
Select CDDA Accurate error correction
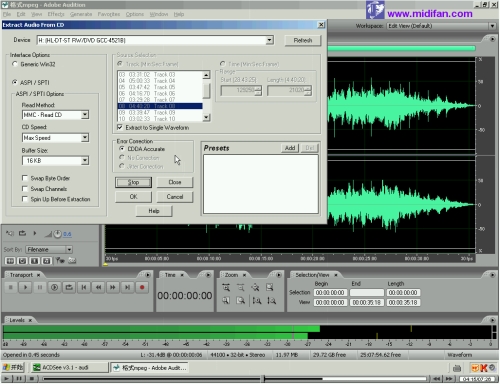(122, 149)
